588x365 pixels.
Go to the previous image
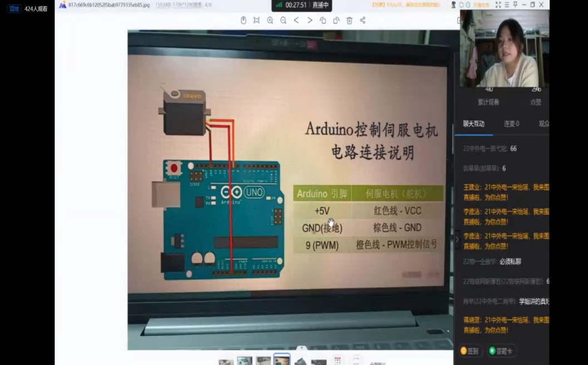(297, 20)
